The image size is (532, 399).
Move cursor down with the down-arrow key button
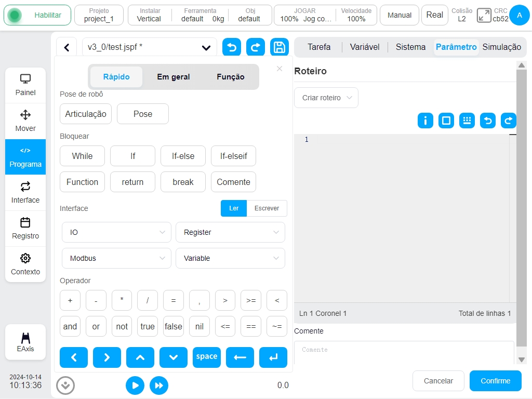pyautogui.click(x=174, y=357)
